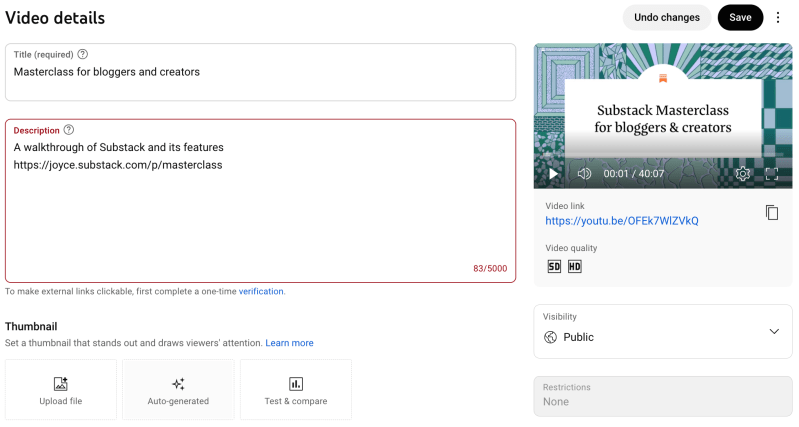Open Test & compare thumbnail option

(x=296, y=390)
